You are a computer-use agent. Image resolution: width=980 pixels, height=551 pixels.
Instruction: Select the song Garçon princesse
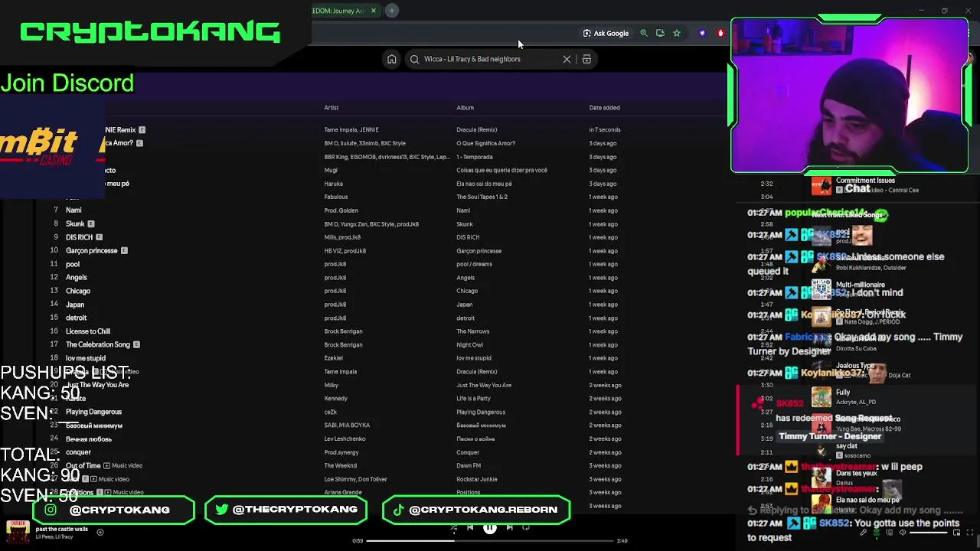pos(91,251)
